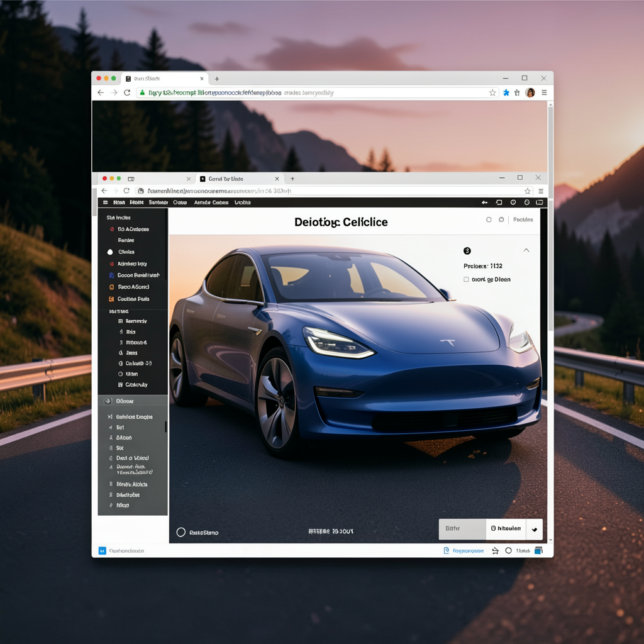
Task: Click the clock icon in the black app menu bar
Action: click(x=513, y=203)
